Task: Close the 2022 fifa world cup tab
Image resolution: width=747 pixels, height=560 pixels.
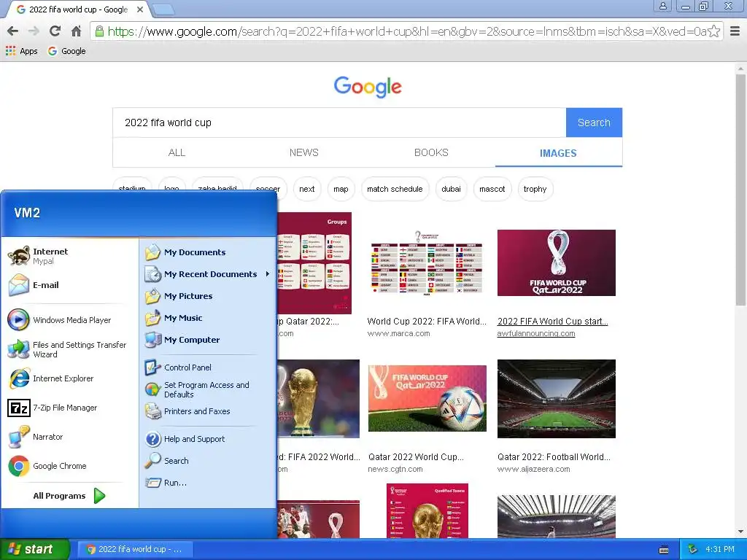Action: 140,9
